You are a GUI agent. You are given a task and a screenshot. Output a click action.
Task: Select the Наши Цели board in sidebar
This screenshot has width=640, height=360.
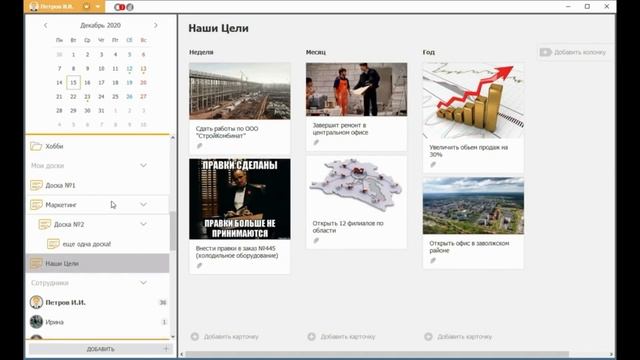click(98, 263)
